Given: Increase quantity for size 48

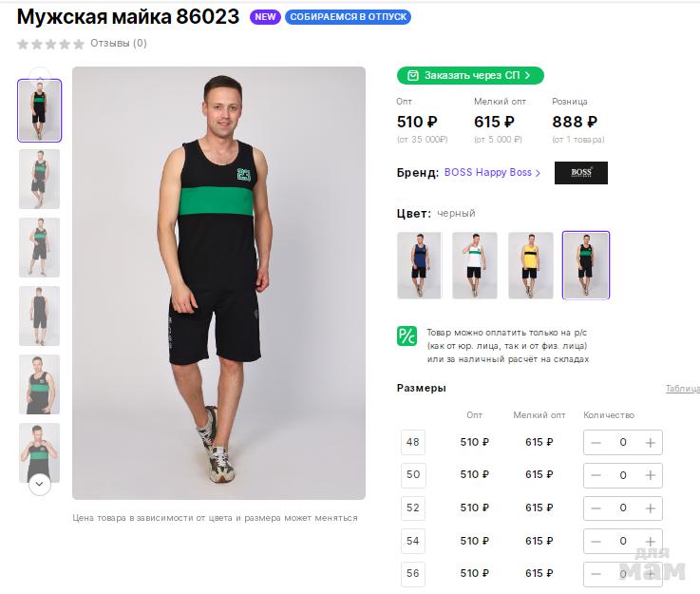Looking at the screenshot, I should [651, 442].
